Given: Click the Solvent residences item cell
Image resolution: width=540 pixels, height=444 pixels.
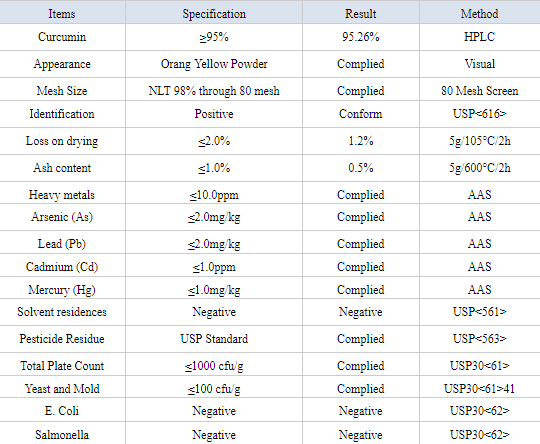Looking at the screenshot, I should (x=62, y=312).
